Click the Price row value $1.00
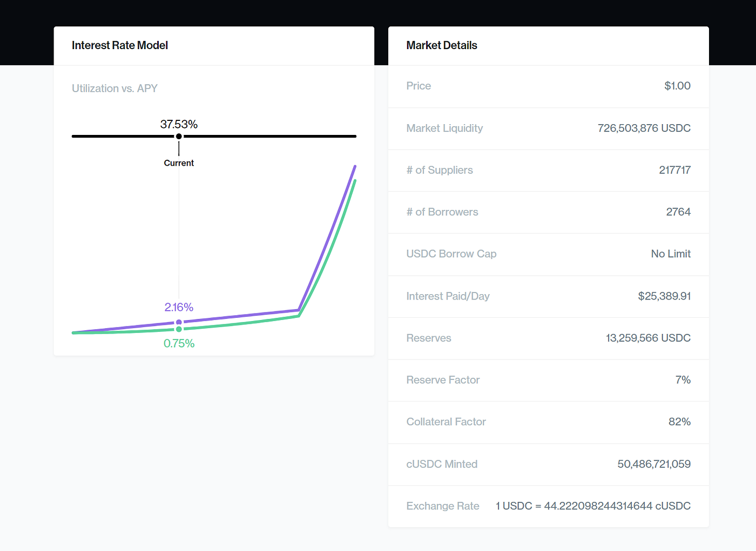Image resolution: width=756 pixels, height=551 pixels. point(677,86)
